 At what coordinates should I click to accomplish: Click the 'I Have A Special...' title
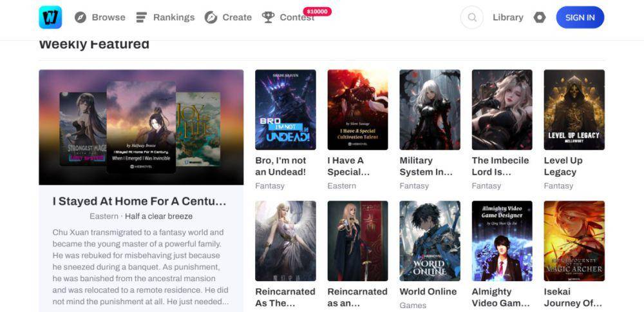[348, 166]
